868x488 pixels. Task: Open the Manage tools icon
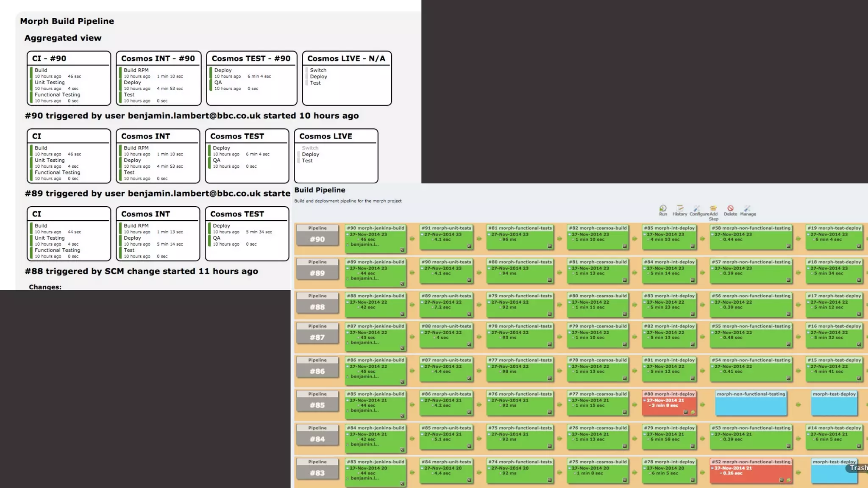point(747,208)
